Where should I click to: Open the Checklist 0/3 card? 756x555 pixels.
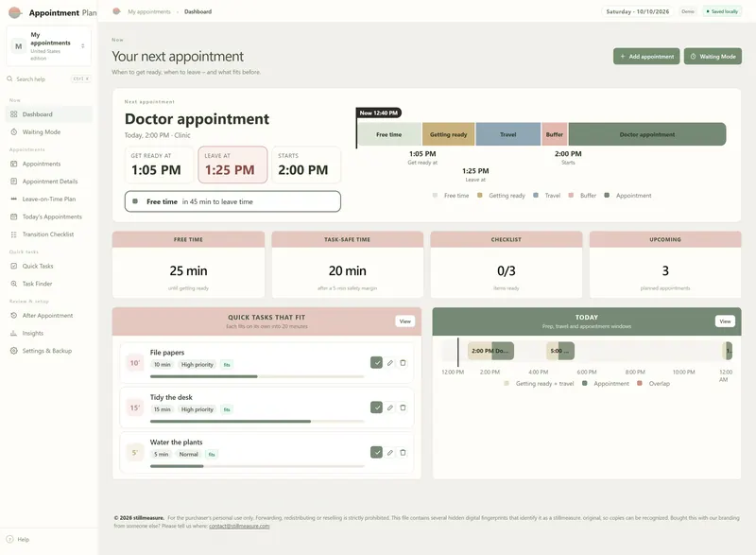tap(507, 264)
